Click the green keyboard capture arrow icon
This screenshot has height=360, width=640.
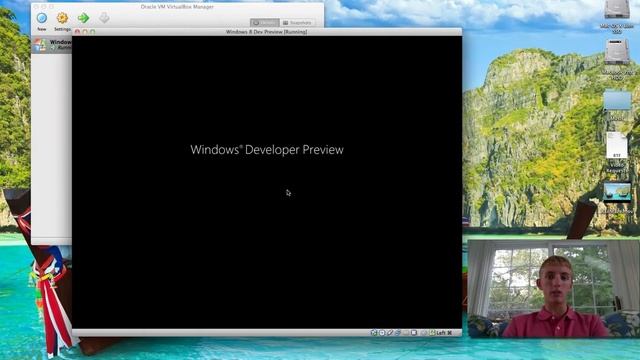coord(433,333)
